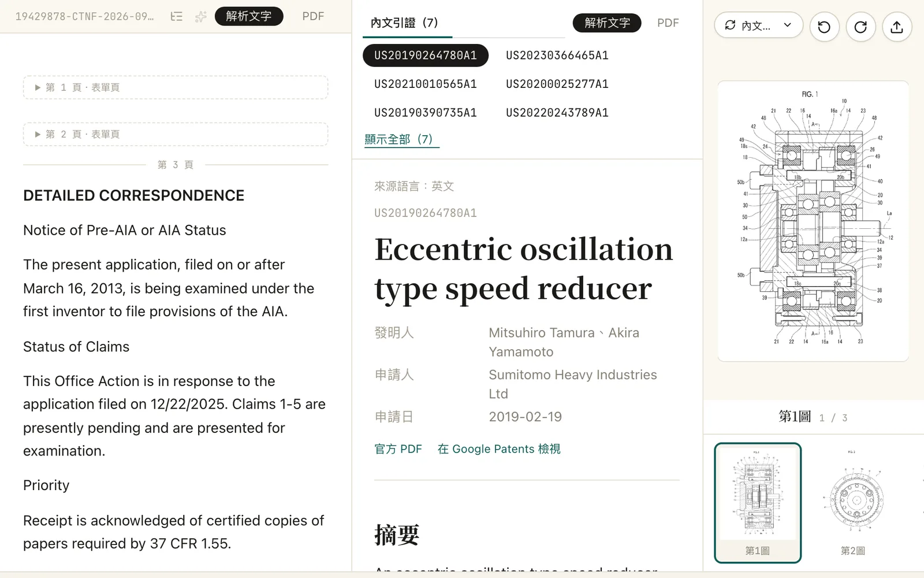Click the Status of Claims heading
This screenshot has height=578, width=924.
pos(76,347)
